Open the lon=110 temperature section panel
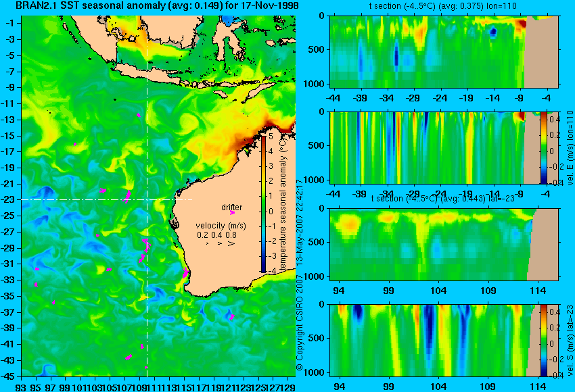The width and height of the screenshot is (575, 392). 444,51
